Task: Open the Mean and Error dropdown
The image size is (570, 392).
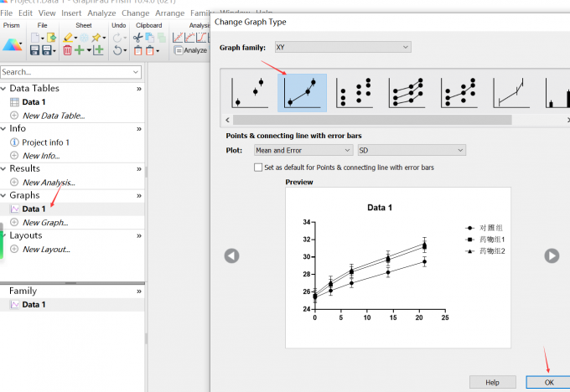Action: 303,151
